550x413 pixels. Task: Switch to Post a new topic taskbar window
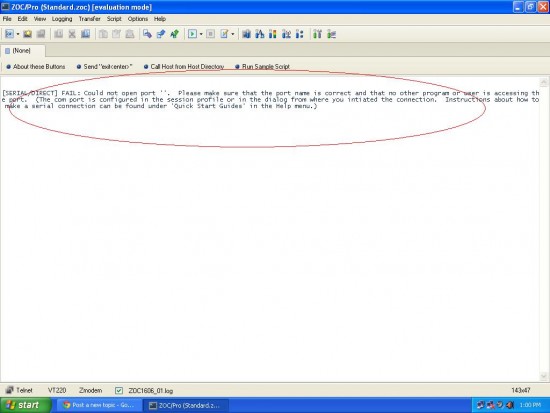(x=99, y=405)
